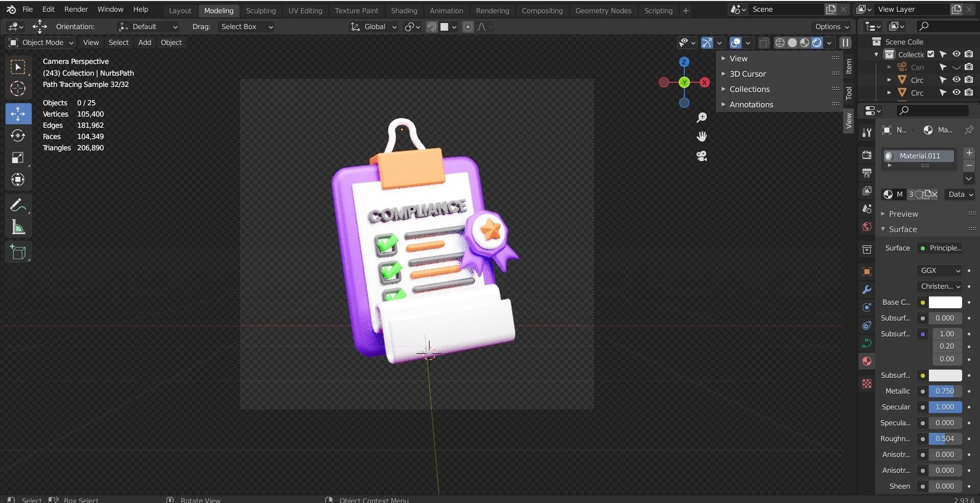Activate the 3D Cursor tool

(x=18, y=89)
